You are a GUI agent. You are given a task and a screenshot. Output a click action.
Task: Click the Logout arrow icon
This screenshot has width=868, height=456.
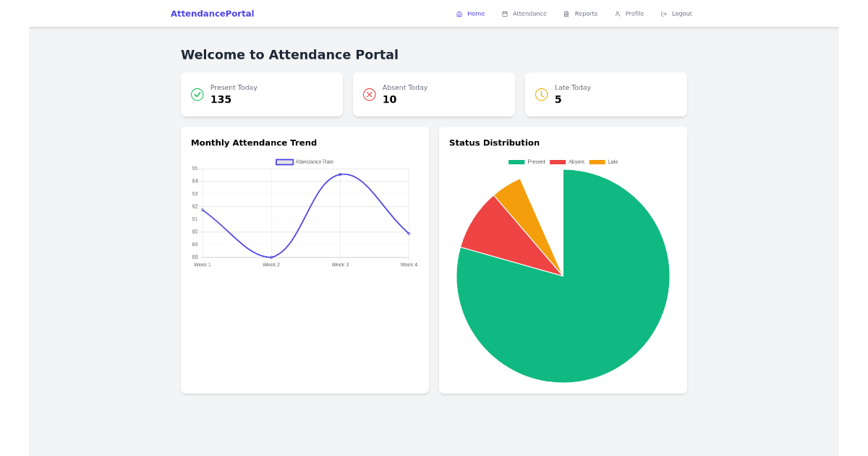[663, 13]
